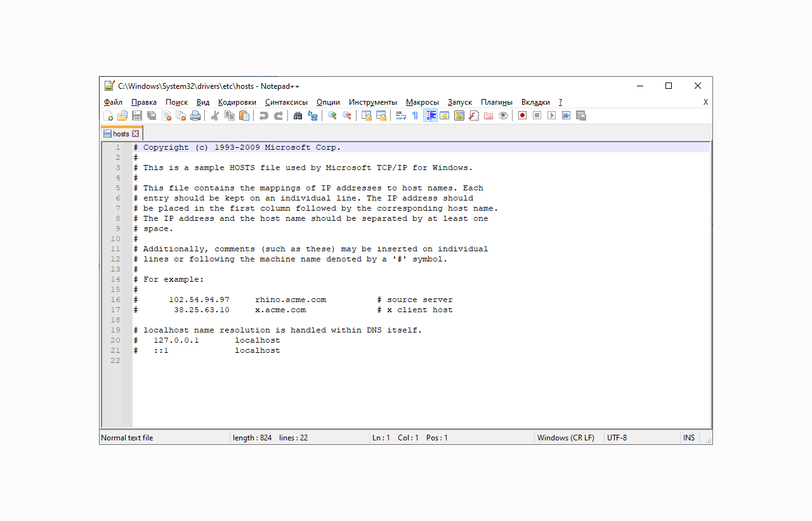Open the Поиск menu
The height and width of the screenshot is (521, 812).
[177, 102]
